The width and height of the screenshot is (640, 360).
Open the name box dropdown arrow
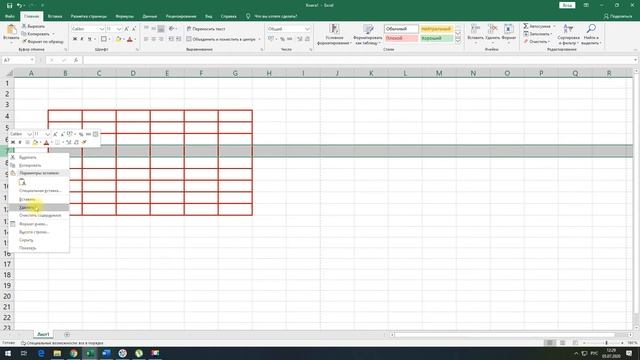click(32, 60)
